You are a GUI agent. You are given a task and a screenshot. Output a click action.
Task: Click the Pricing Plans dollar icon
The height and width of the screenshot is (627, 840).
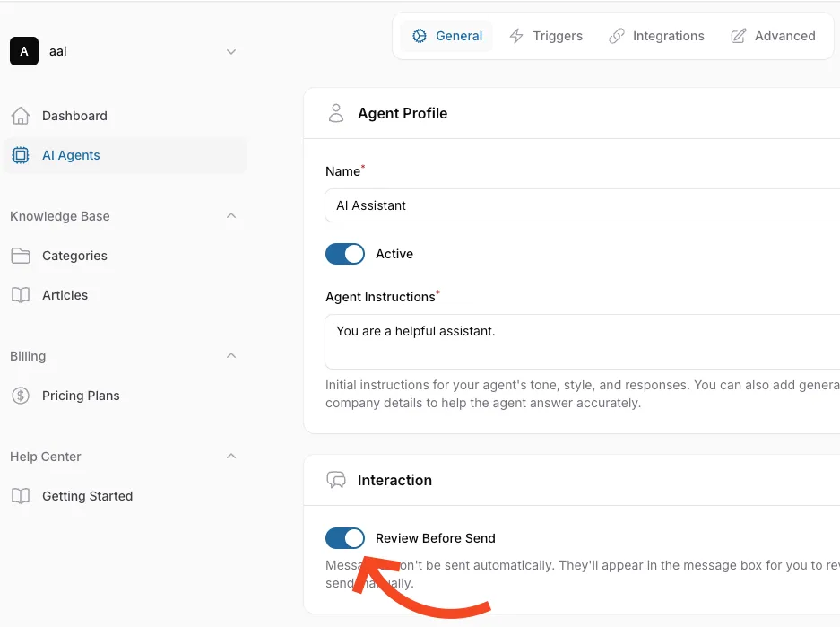point(20,396)
